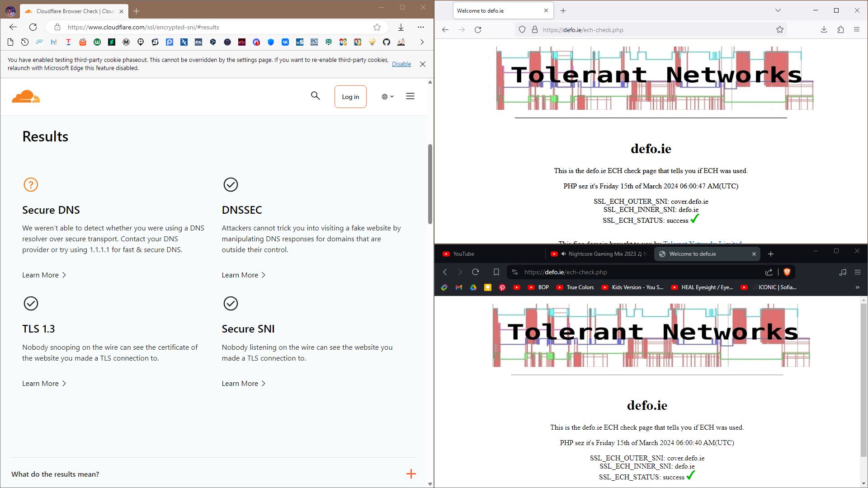The image size is (868, 488).
Task: Open Firefox extensions puzzle icon
Action: pyautogui.click(x=840, y=30)
